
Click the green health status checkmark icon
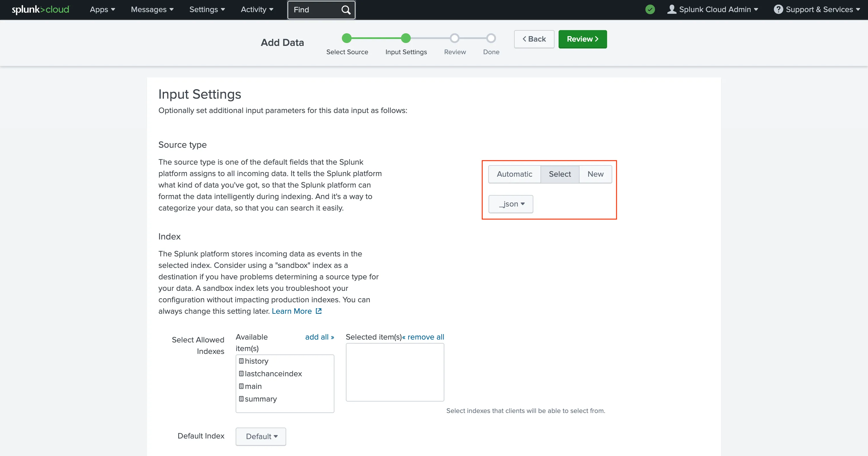click(x=650, y=9)
